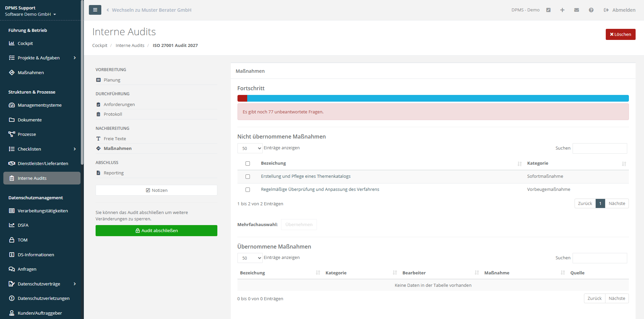Focus the Suchen field for Übernommene Maßnahmen
Screen dimensions: 644x319
[x=599, y=258]
